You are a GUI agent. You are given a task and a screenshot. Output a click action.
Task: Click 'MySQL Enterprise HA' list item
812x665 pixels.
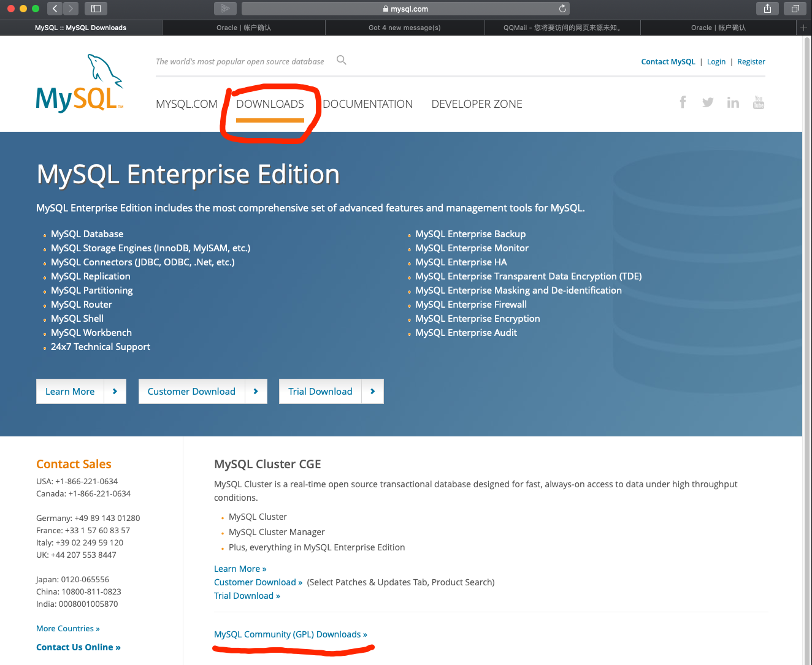[461, 262]
